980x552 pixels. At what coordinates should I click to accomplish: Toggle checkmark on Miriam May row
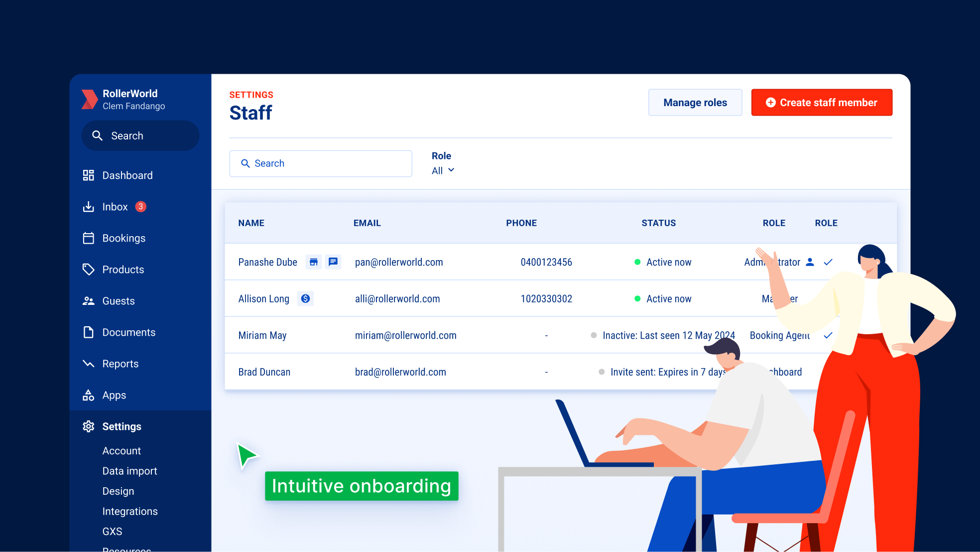click(827, 335)
